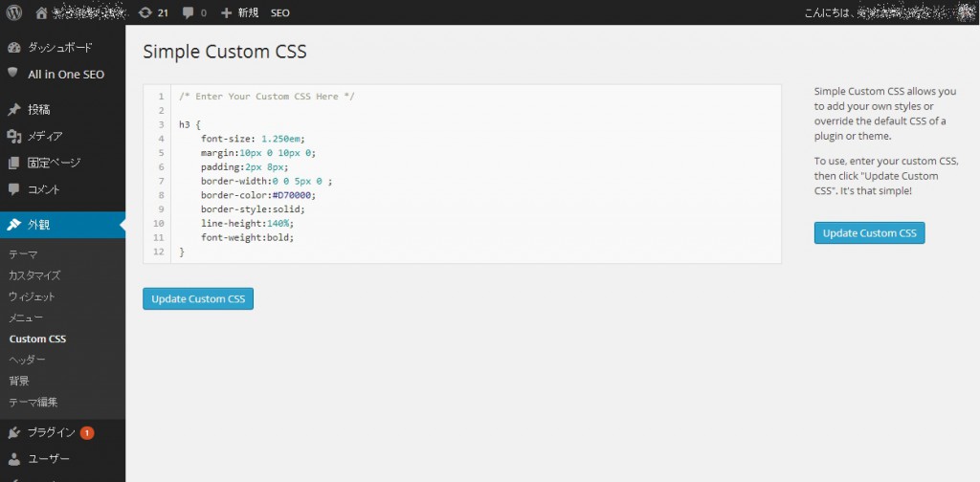The width and height of the screenshot is (980, 482).
Task: Click the updates refresh icon
Action: point(145,13)
